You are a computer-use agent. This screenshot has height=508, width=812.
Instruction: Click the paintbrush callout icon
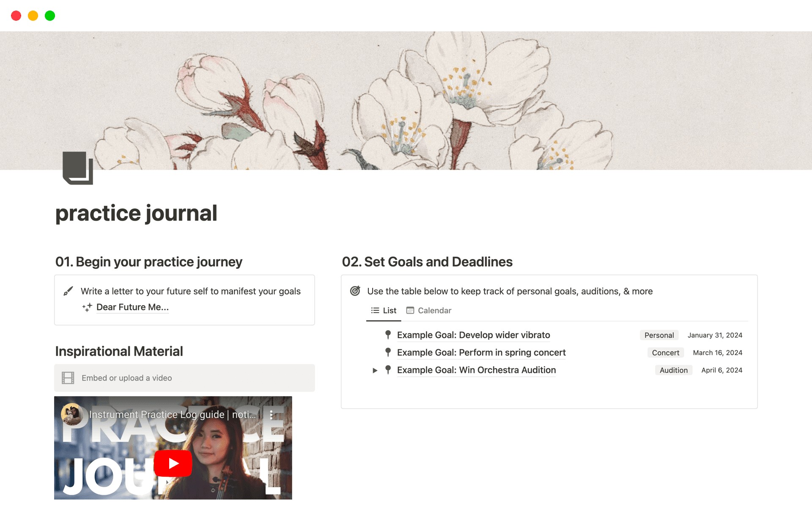pyautogui.click(x=68, y=291)
